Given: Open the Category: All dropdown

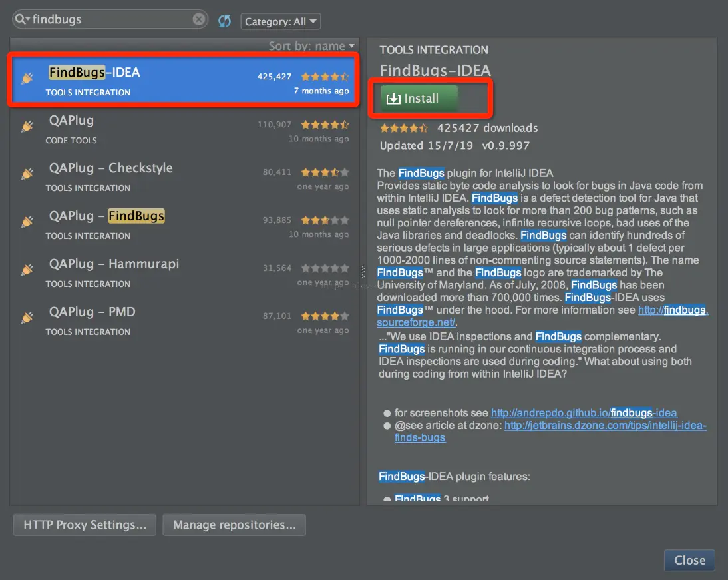Looking at the screenshot, I should click(x=280, y=21).
